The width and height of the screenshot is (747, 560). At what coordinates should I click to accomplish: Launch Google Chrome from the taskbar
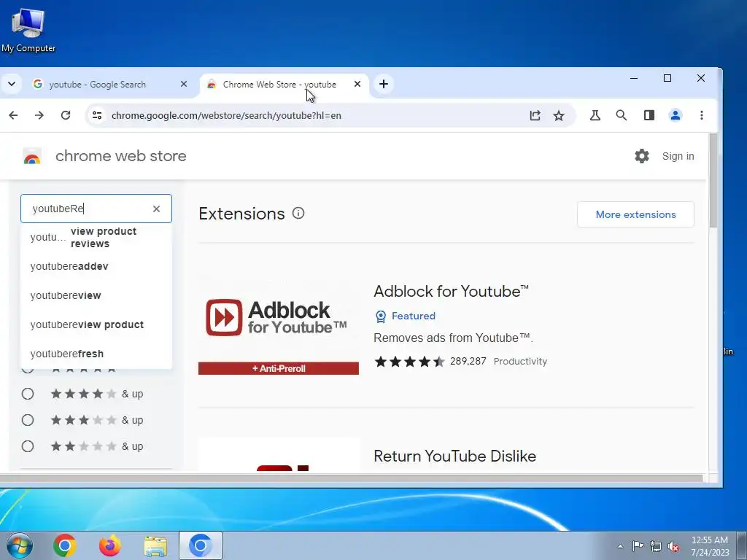pos(65,545)
